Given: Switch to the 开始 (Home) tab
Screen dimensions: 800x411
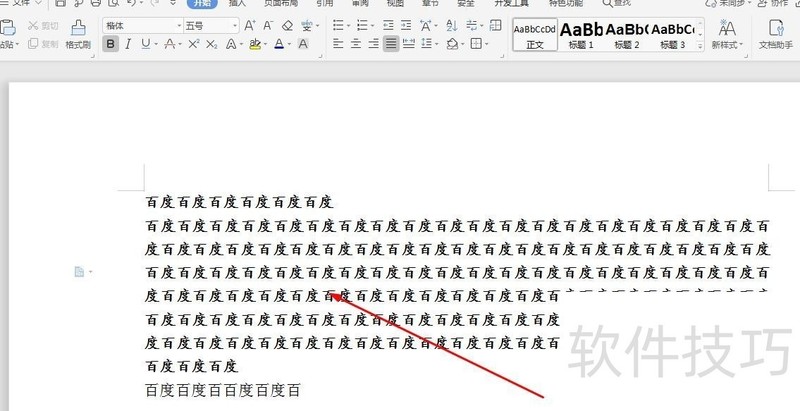Looking at the screenshot, I should 202,3.
